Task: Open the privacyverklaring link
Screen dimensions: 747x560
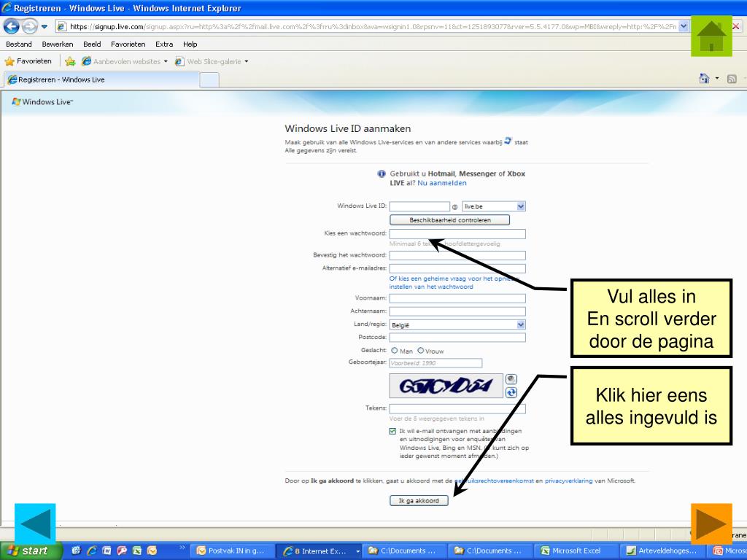Action: click(x=569, y=481)
